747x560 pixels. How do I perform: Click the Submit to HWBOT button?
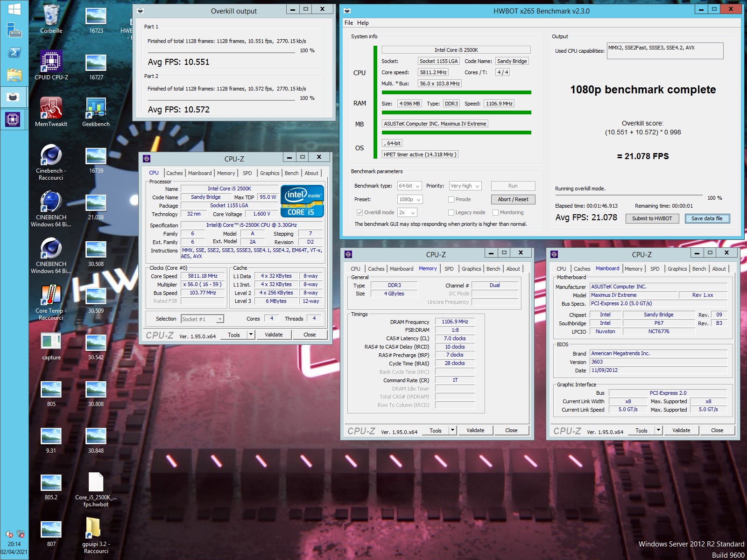click(x=652, y=218)
